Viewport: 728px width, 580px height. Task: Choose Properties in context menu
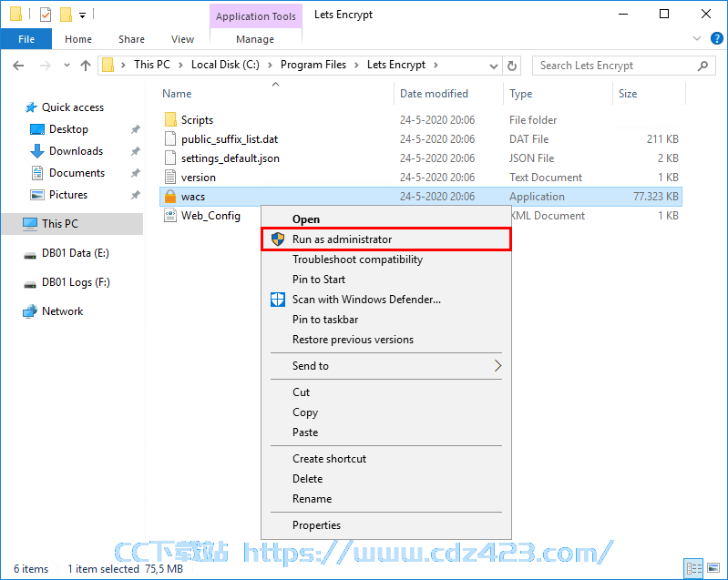(x=385, y=525)
